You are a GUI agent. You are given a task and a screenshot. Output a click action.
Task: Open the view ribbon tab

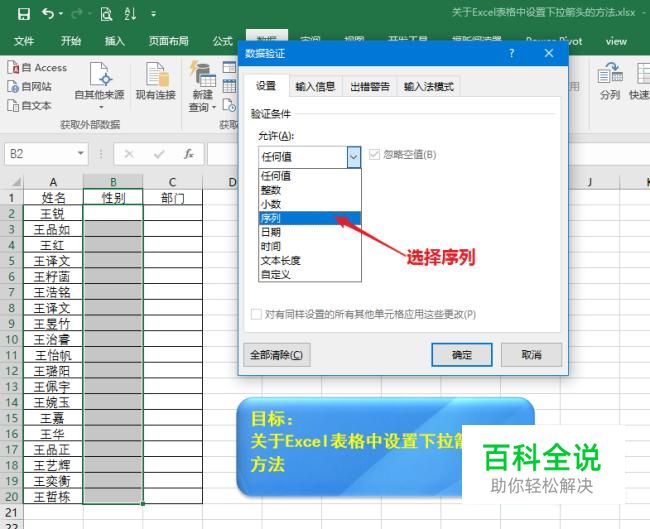(616, 41)
